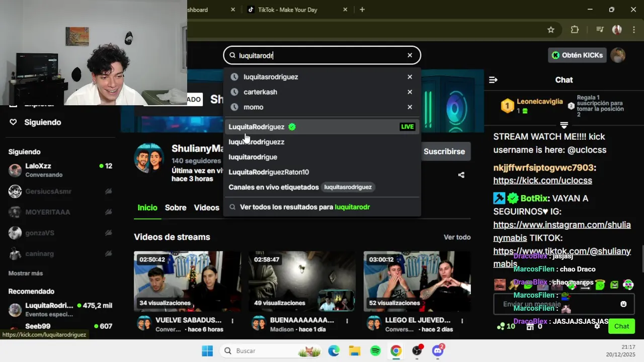This screenshot has width=644, height=362.
Task: Click the channel points icon showing 10
Action: pos(506,326)
